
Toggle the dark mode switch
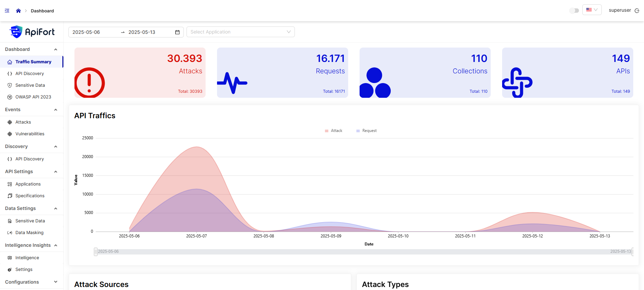[x=574, y=11]
